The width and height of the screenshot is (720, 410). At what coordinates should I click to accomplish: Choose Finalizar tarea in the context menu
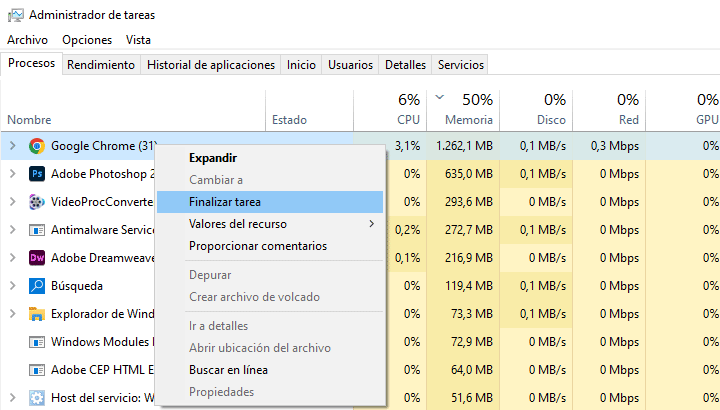click(x=270, y=202)
